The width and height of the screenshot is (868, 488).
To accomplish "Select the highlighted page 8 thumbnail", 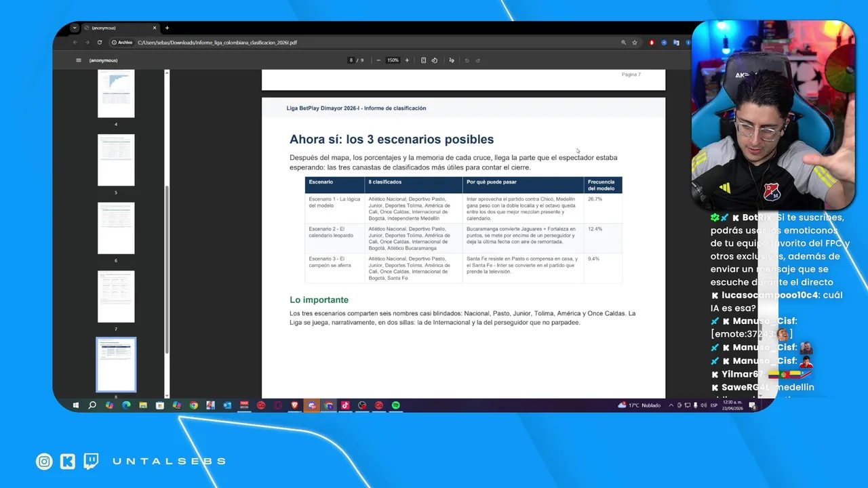I will (x=116, y=365).
